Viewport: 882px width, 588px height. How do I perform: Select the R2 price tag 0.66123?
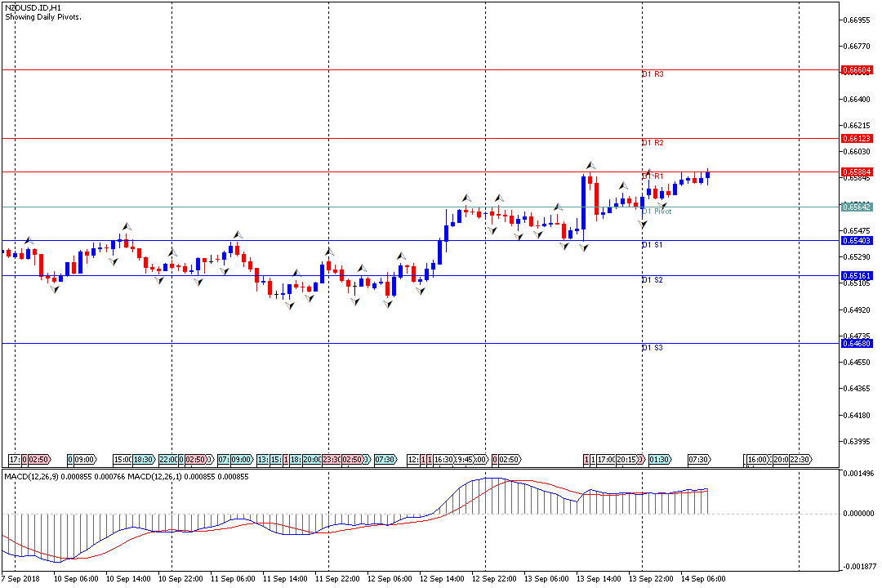point(857,138)
